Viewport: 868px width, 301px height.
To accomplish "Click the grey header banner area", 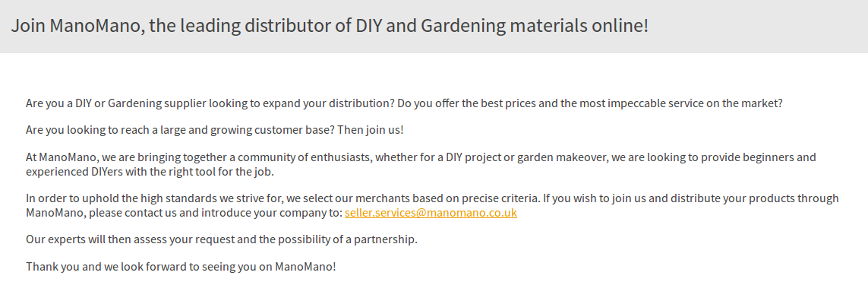I will tap(434, 27).
